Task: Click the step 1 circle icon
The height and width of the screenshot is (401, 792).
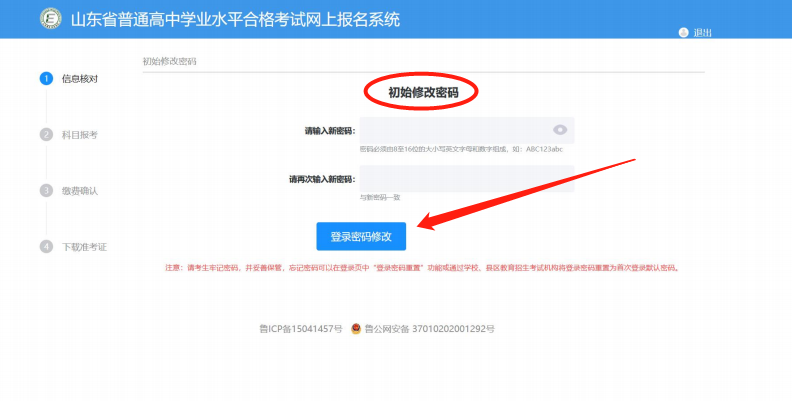Action: tap(46, 78)
